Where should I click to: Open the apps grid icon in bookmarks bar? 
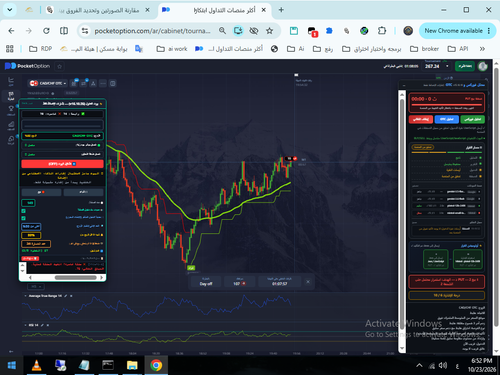[x=10, y=49]
